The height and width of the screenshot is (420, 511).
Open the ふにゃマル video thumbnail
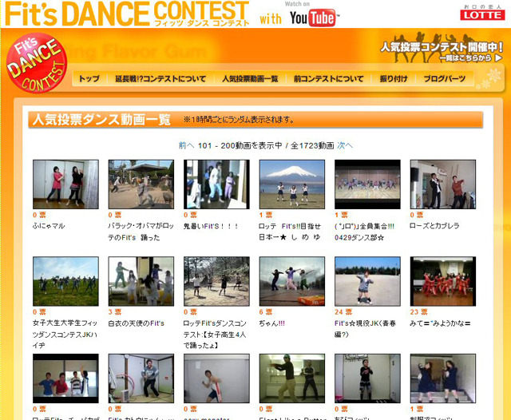(65, 184)
